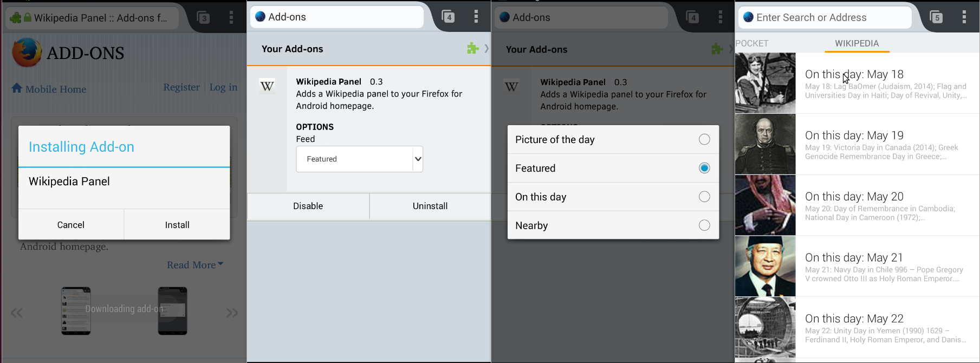980x363 pixels.
Task: Select the Picture of the day radio button
Action: point(704,139)
